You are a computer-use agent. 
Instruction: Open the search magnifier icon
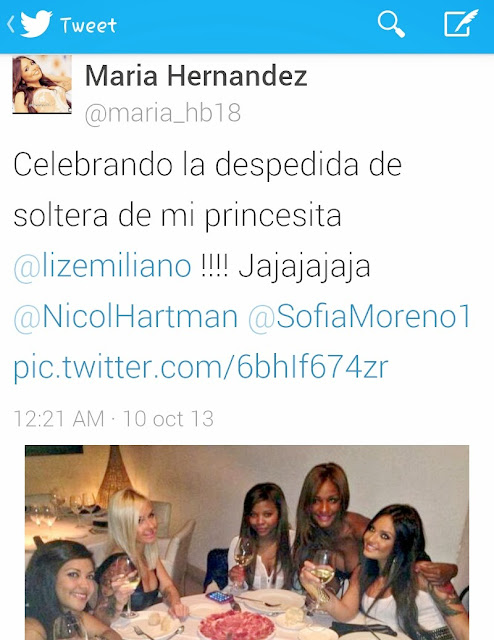[x=391, y=24]
